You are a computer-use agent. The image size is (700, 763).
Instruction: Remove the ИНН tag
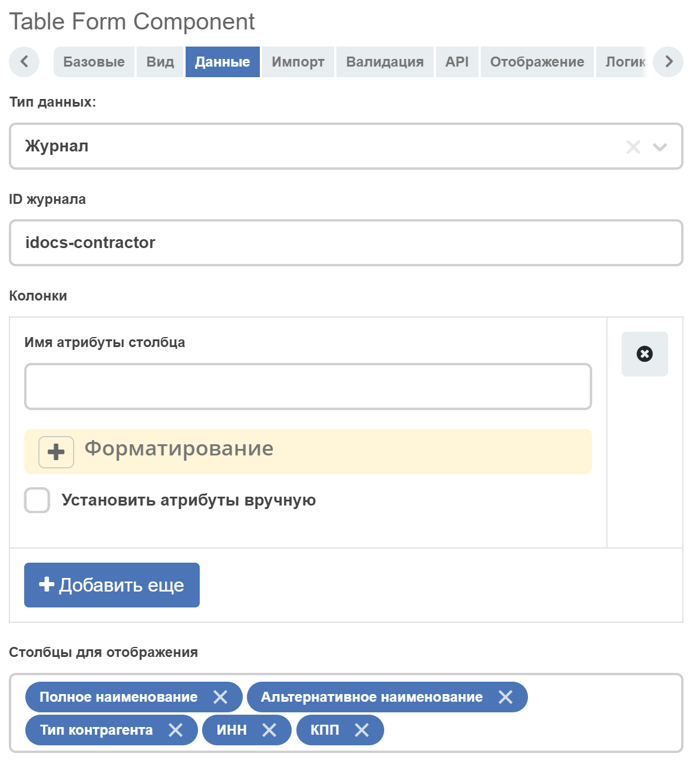(x=269, y=730)
